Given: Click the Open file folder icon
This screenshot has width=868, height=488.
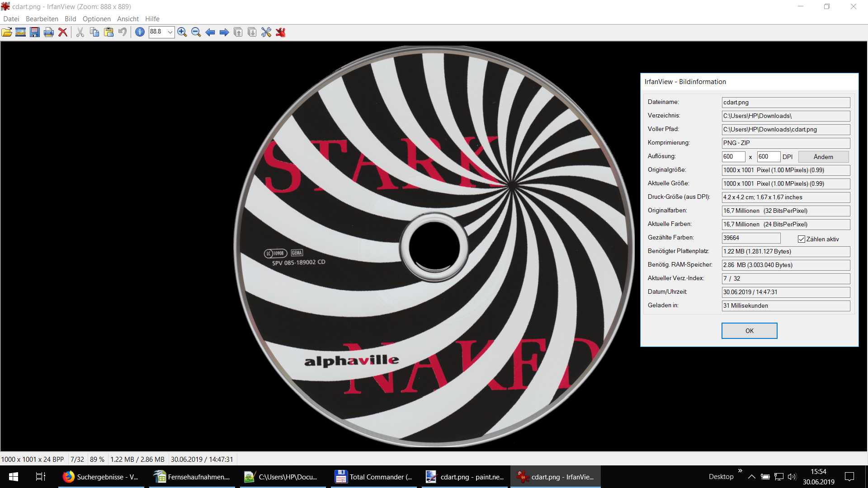Looking at the screenshot, I should coord(7,32).
